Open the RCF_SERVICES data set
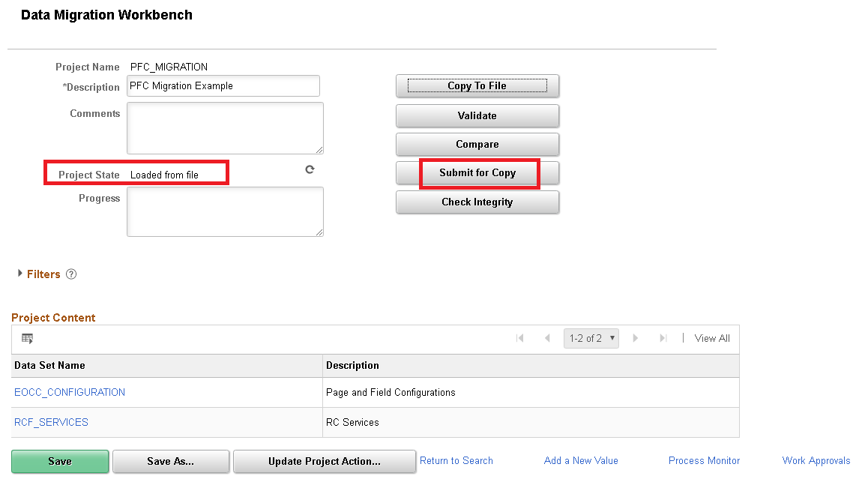The height and width of the screenshot is (485, 868). coord(51,421)
